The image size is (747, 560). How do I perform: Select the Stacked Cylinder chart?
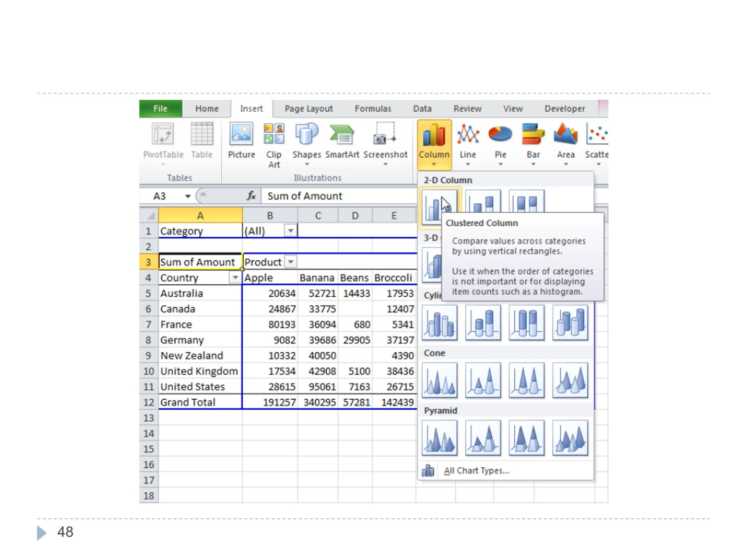pyautogui.click(x=483, y=322)
